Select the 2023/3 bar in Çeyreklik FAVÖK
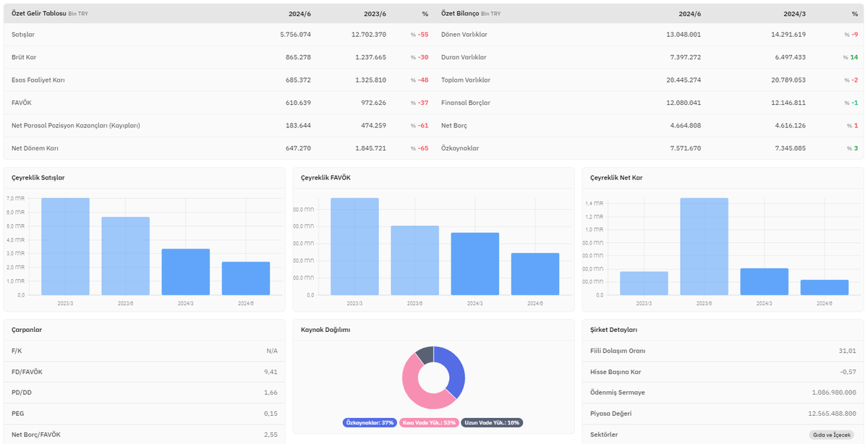This screenshot has width=868, height=444. [354, 247]
